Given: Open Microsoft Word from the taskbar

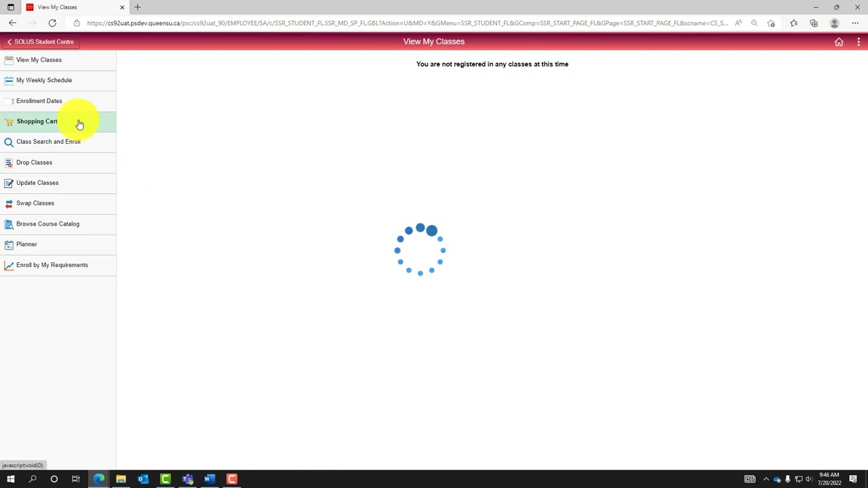Looking at the screenshot, I should coord(210,479).
